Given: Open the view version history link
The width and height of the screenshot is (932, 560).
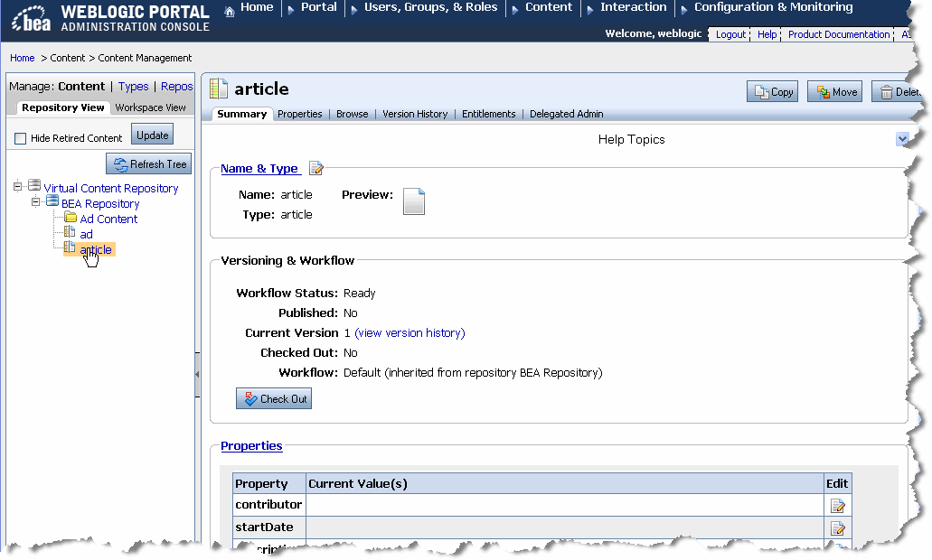Looking at the screenshot, I should click(x=410, y=332).
